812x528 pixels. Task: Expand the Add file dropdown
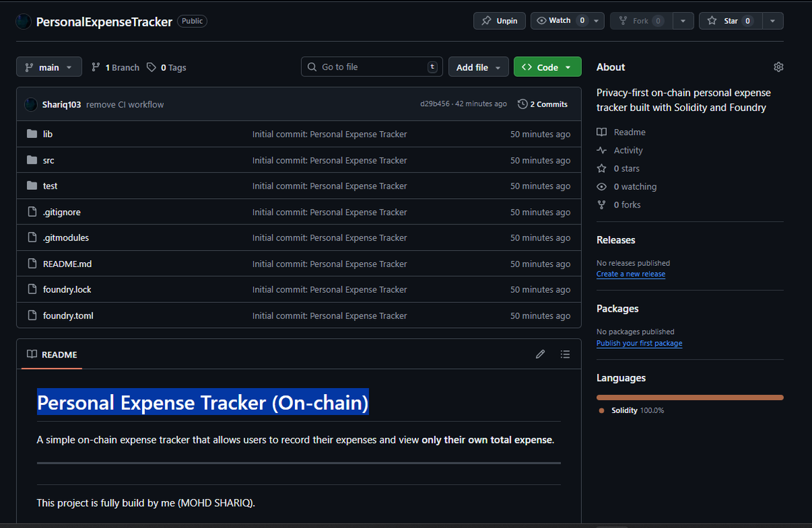tap(478, 67)
